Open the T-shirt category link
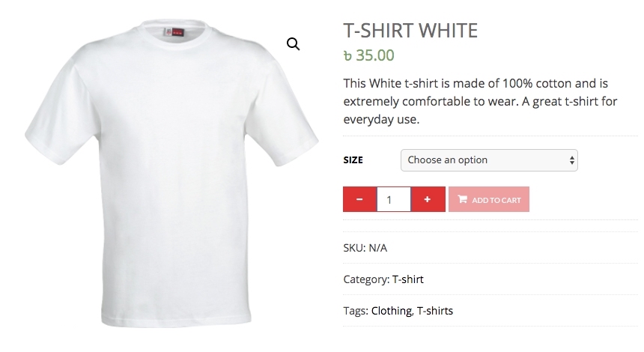This screenshot has width=644, height=352. point(407,279)
